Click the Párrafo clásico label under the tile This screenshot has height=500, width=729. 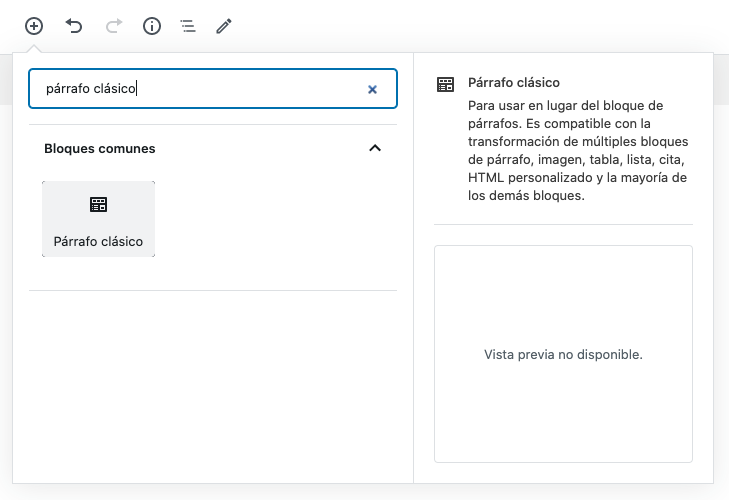tap(98, 241)
